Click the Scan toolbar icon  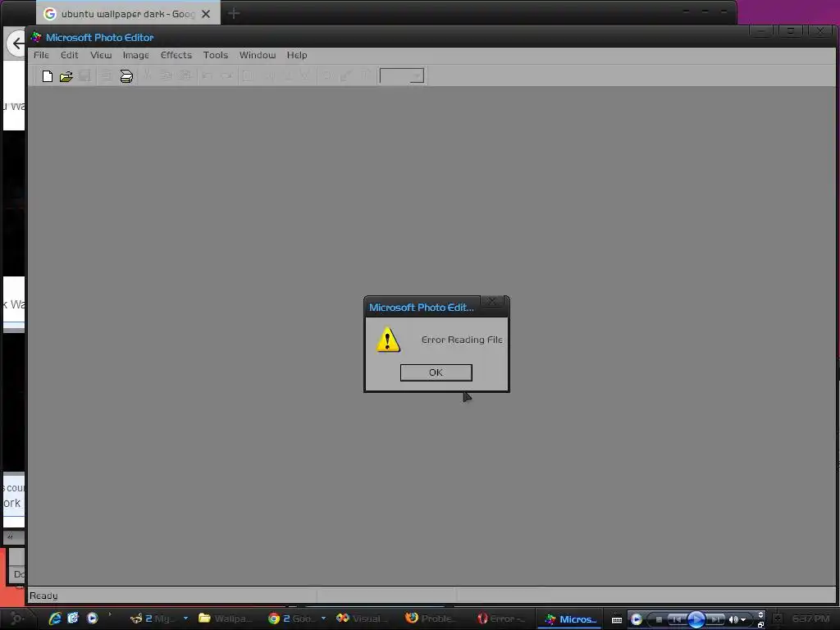(126, 76)
